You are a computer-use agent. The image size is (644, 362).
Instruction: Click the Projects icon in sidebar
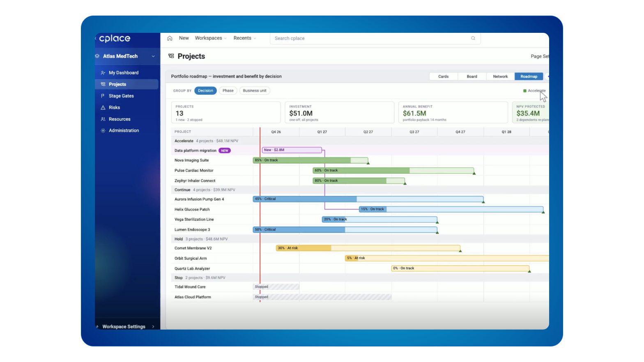(103, 84)
